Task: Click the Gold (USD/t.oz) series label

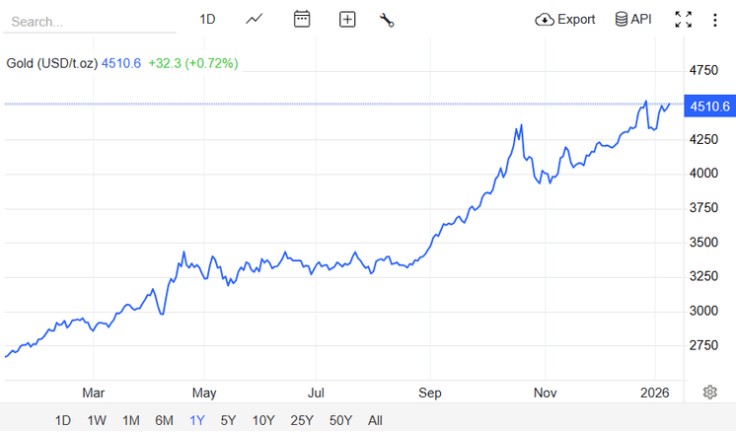Action: [x=52, y=63]
